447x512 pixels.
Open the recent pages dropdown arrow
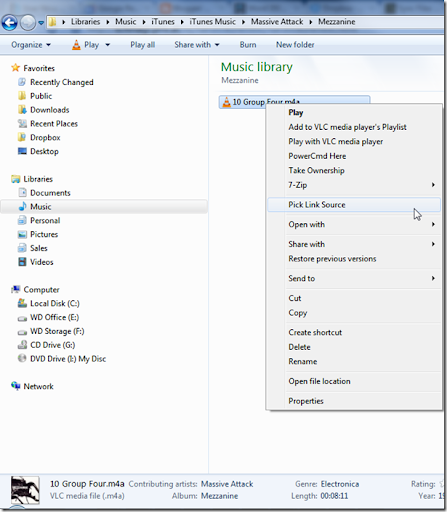[x=41, y=23]
